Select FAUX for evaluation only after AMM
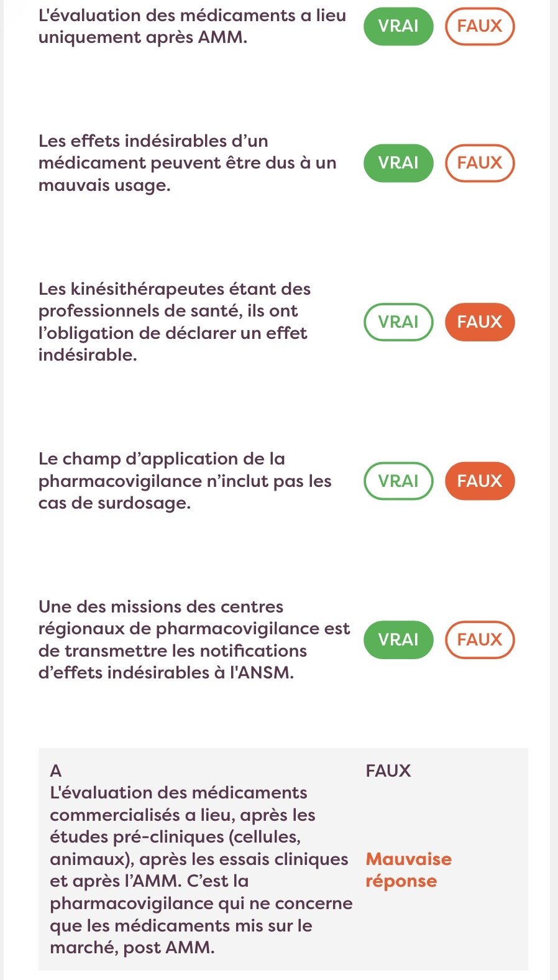558x980 pixels. 479,26
